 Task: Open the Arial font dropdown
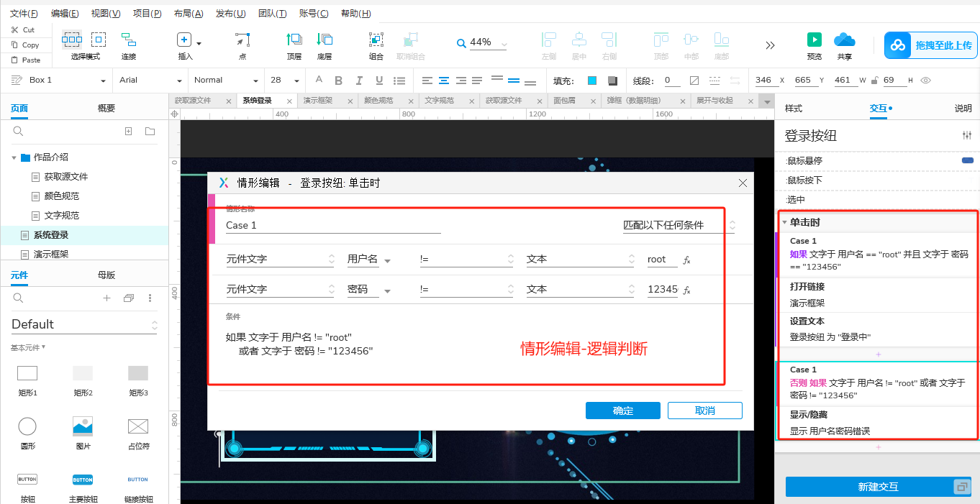(179, 81)
